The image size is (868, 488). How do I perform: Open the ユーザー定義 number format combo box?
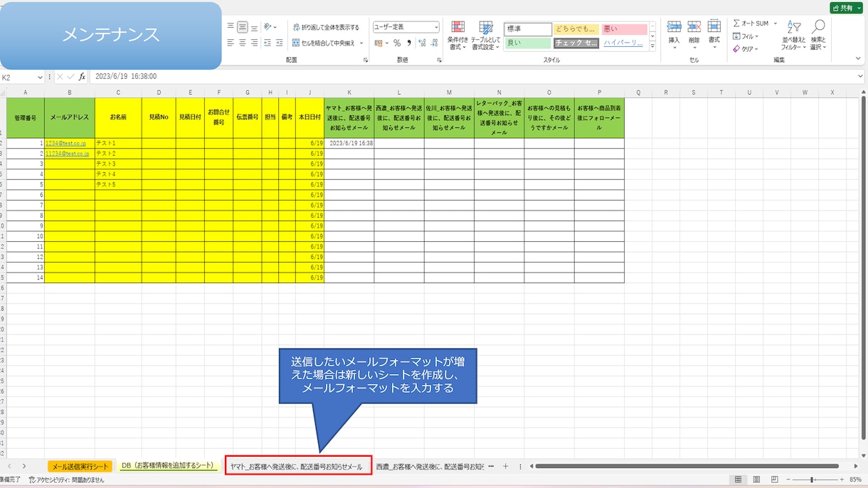pos(406,27)
